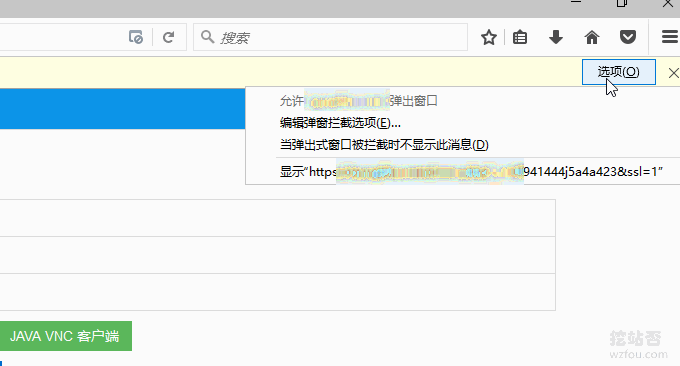Click the search magnifier icon

208,37
